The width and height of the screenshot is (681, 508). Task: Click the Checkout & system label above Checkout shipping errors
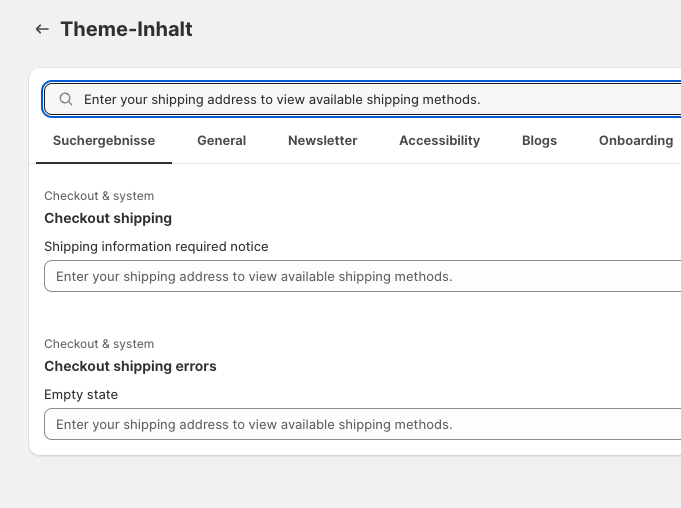pos(99,344)
